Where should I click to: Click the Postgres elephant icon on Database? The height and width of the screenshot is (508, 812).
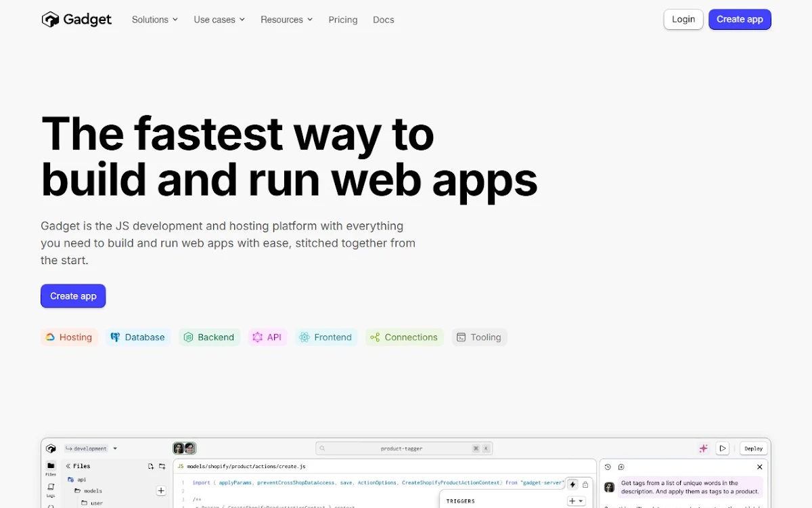(x=115, y=337)
